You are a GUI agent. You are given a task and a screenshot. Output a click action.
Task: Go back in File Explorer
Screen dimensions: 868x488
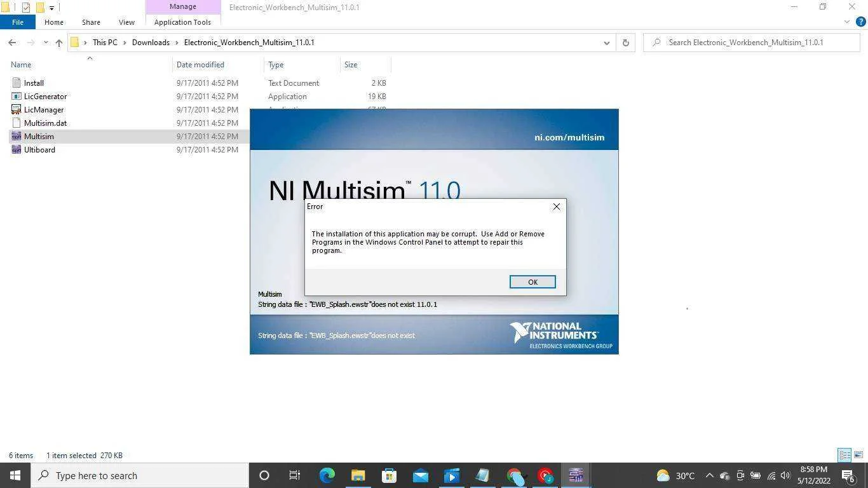click(12, 43)
